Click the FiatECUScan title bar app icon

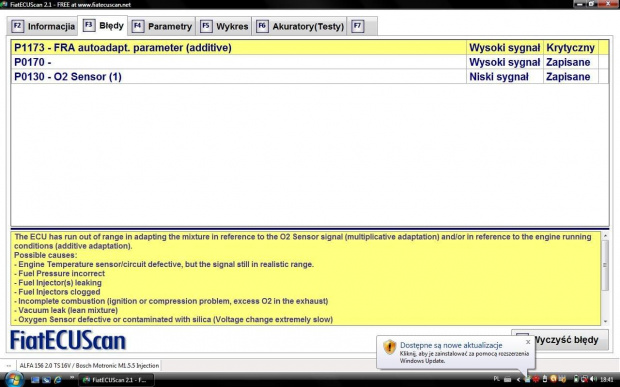[x=4, y=4]
